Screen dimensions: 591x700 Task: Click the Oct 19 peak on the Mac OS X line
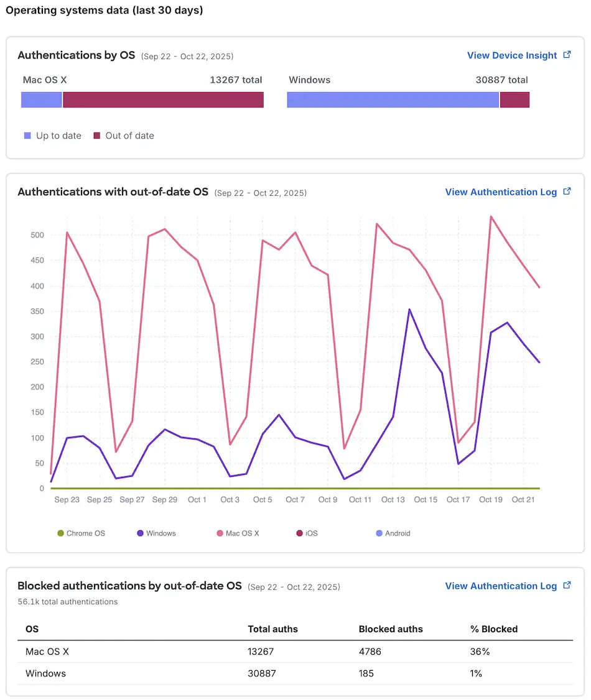point(491,217)
